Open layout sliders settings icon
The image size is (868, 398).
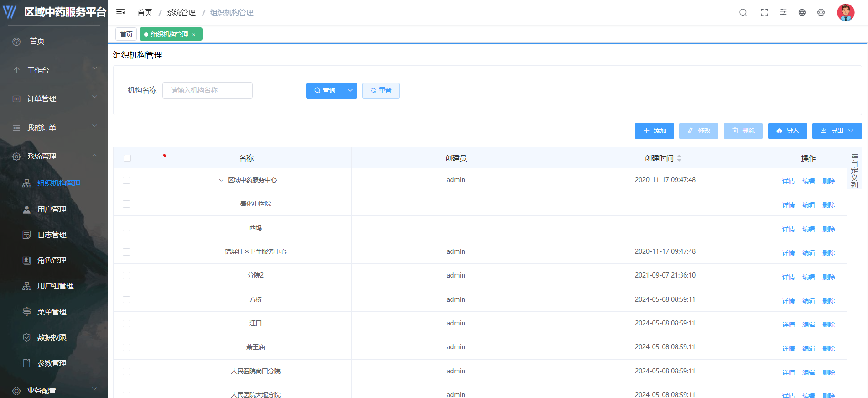(x=783, y=12)
